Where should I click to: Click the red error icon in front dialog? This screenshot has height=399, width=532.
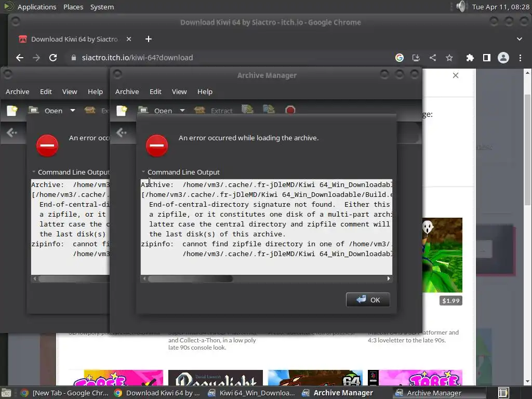157,145
